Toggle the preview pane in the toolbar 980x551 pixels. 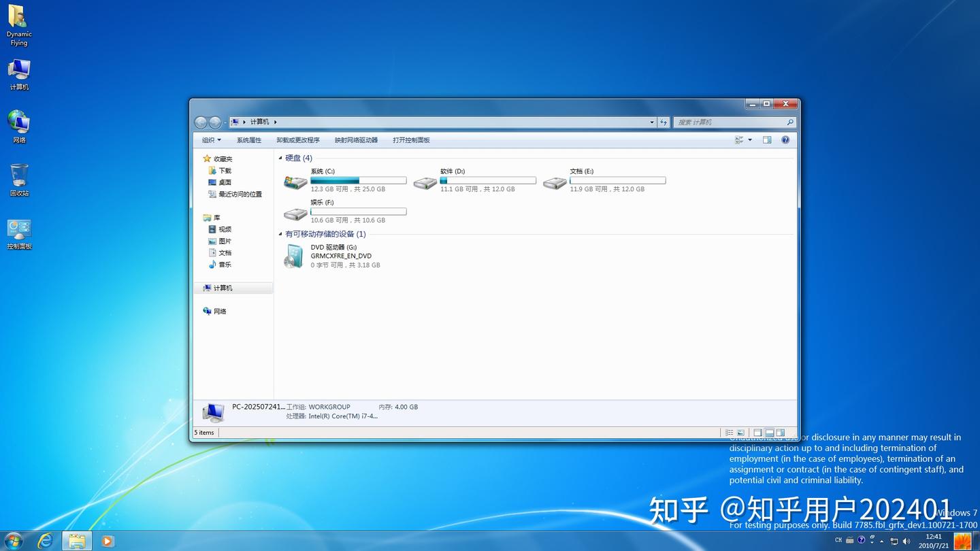(766, 139)
